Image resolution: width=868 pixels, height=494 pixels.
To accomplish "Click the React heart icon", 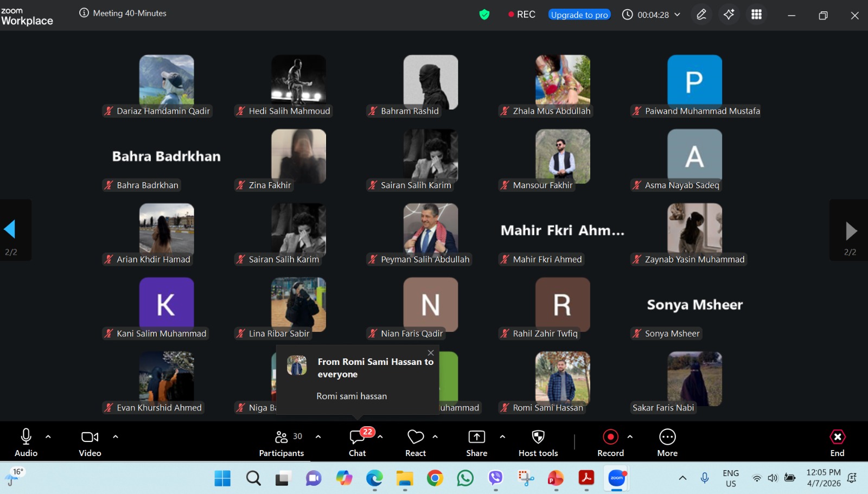I will [x=416, y=437].
